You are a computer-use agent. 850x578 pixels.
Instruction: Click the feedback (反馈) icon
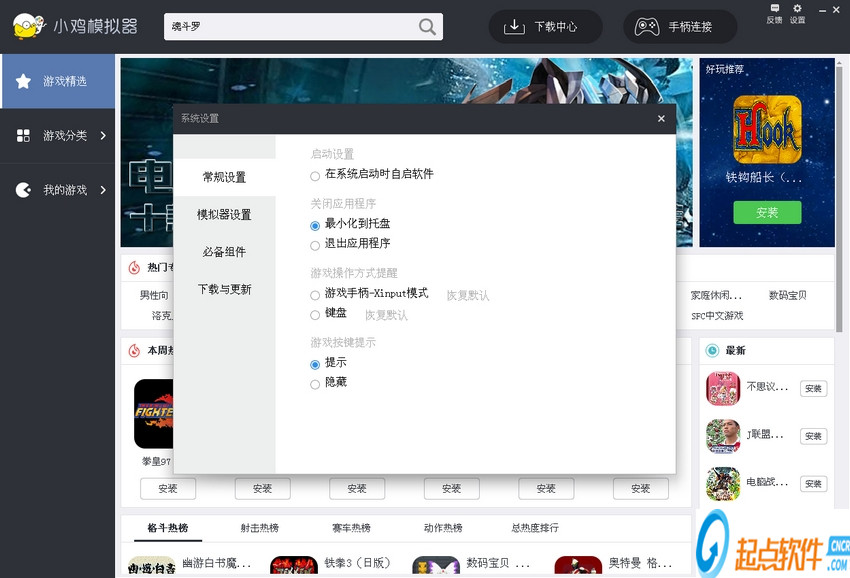point(774,14)
